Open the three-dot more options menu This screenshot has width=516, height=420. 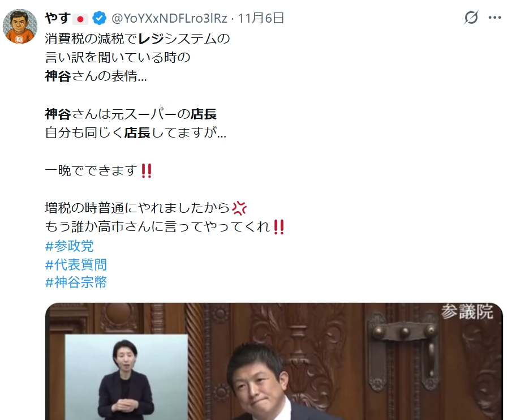point(494,18)
